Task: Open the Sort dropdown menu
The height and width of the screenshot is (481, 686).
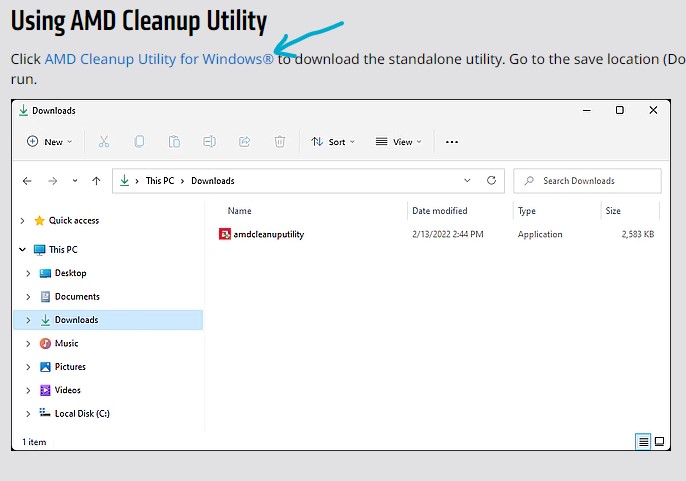Action: coord(332,142)
